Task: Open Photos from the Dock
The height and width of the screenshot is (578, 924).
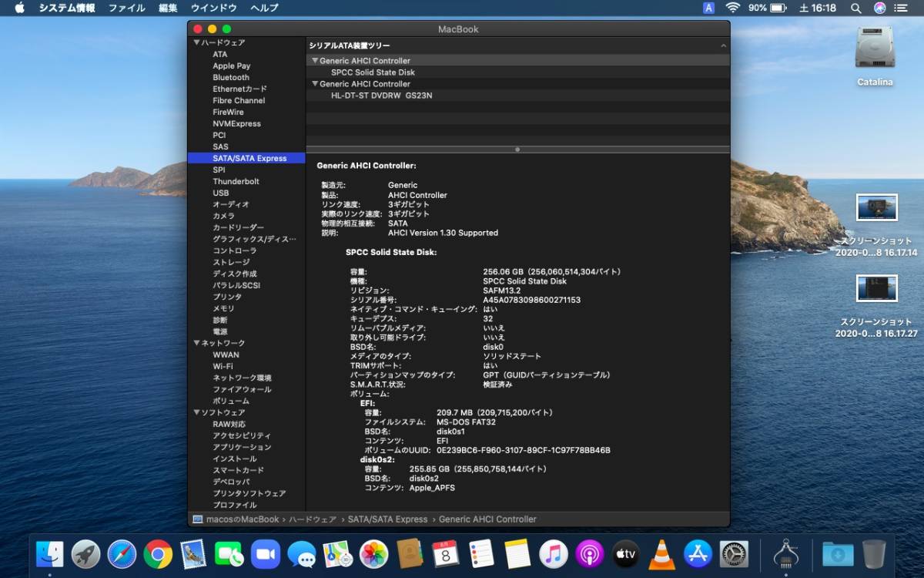Action: click(x=373, y=553)
